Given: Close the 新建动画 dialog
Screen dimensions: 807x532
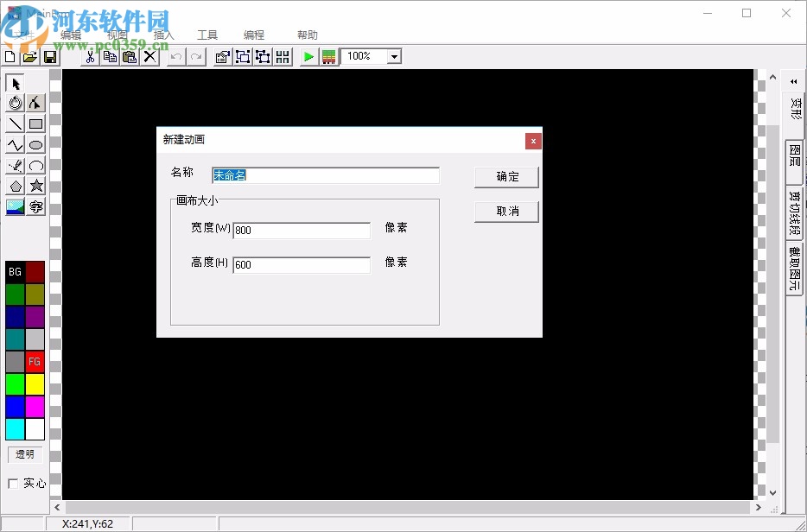Looking at the screenshot, I should (x=533, y=141).
